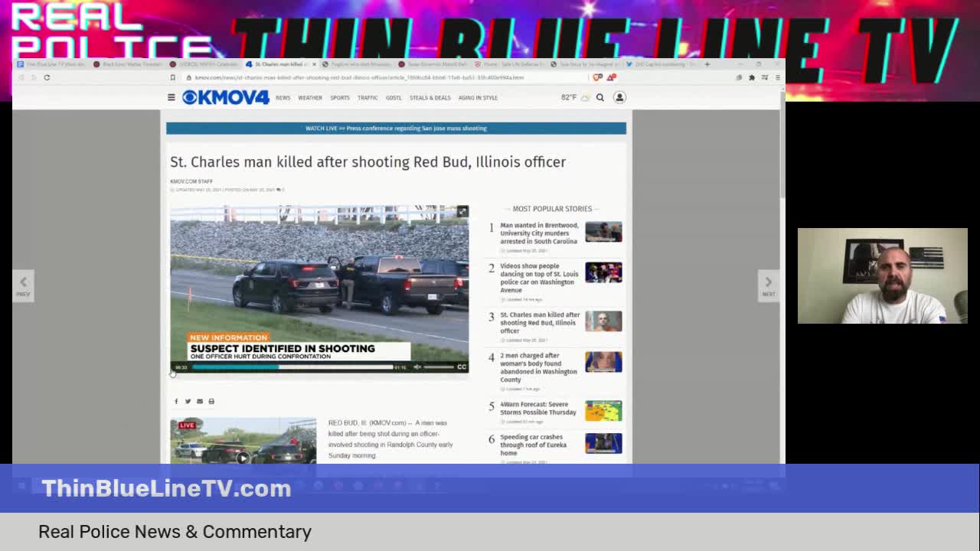
Task: Click the article comments bubble icon
Action: pos(279,190)
